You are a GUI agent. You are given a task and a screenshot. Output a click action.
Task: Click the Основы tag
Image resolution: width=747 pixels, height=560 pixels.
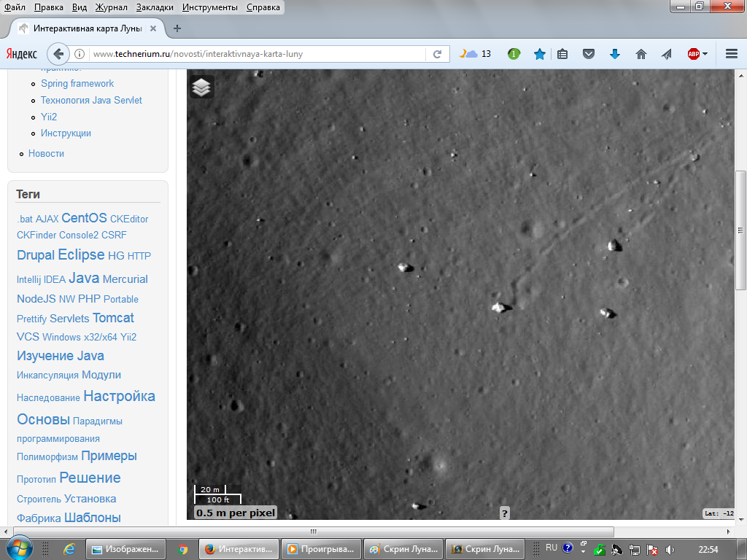(43, 419)
